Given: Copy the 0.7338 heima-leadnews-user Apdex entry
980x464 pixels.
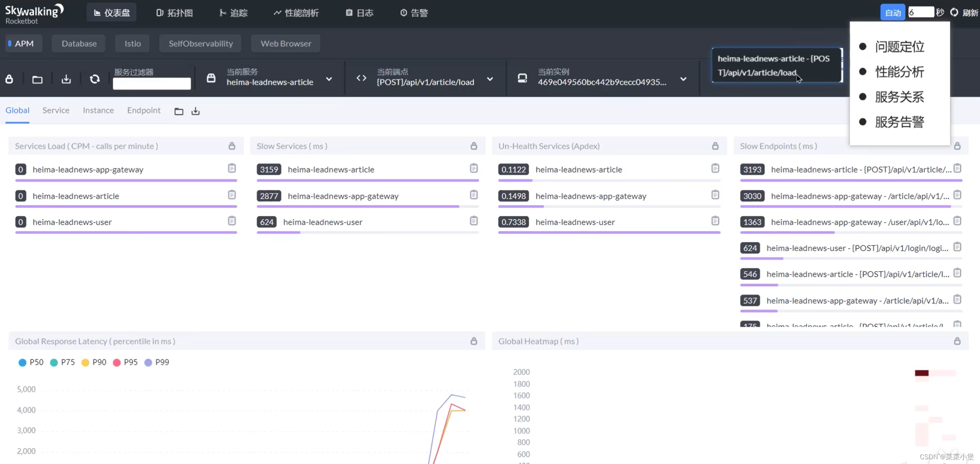Looking at the screenshot, I should click(715, 221).
